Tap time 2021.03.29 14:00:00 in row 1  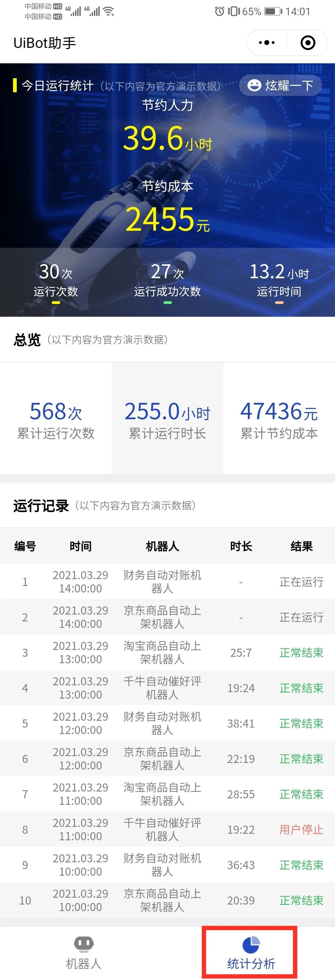click(81, 582)
